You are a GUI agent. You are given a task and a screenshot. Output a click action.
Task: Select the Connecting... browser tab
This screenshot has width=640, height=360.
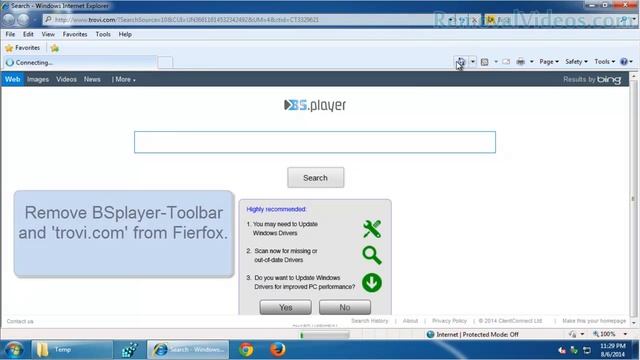point(80,62)
